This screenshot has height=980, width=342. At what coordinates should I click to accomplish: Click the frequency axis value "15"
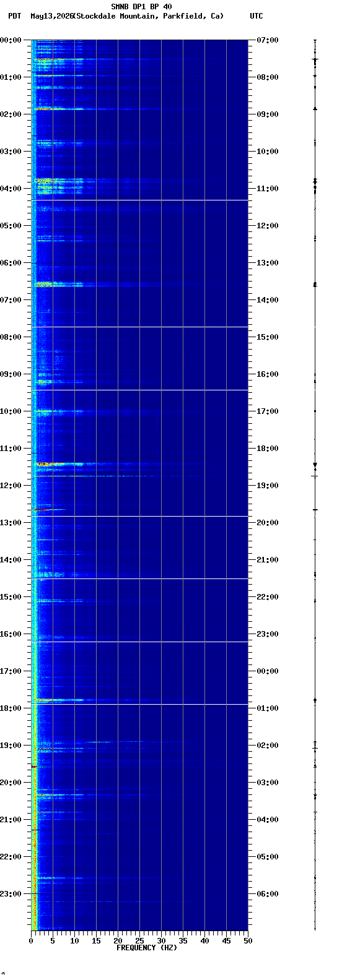click(96, 941)
